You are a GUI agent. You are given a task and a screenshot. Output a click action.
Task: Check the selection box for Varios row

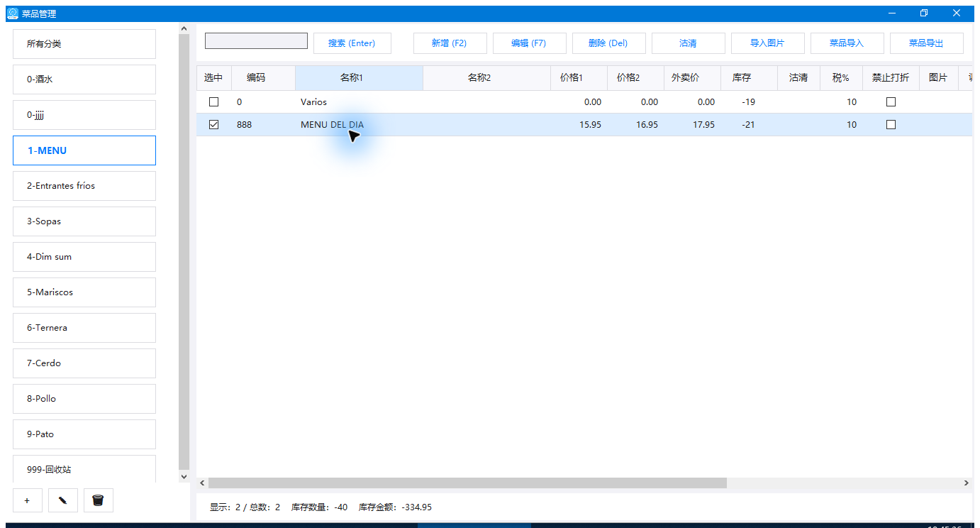click(x=213, y=102)
